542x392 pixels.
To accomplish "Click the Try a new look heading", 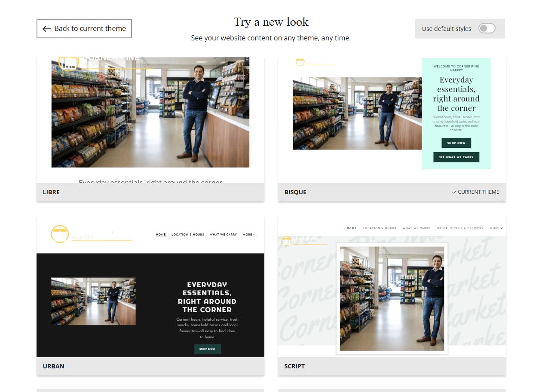I will [x=271, y=22].
